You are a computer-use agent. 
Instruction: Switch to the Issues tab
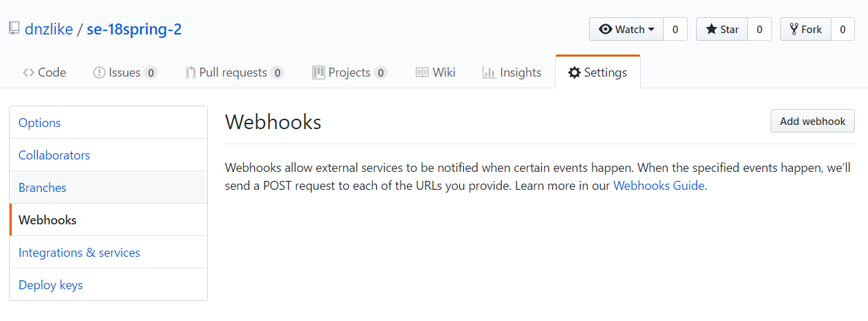pos(125,72)
